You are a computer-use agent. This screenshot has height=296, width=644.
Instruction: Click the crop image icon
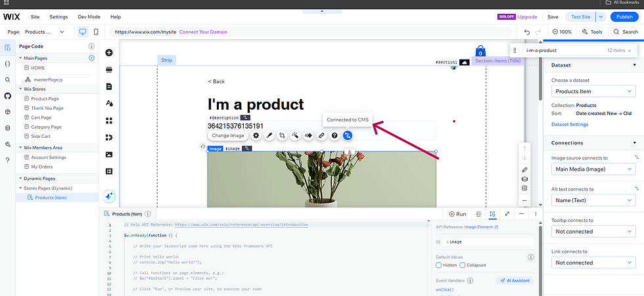click(282, 135)
